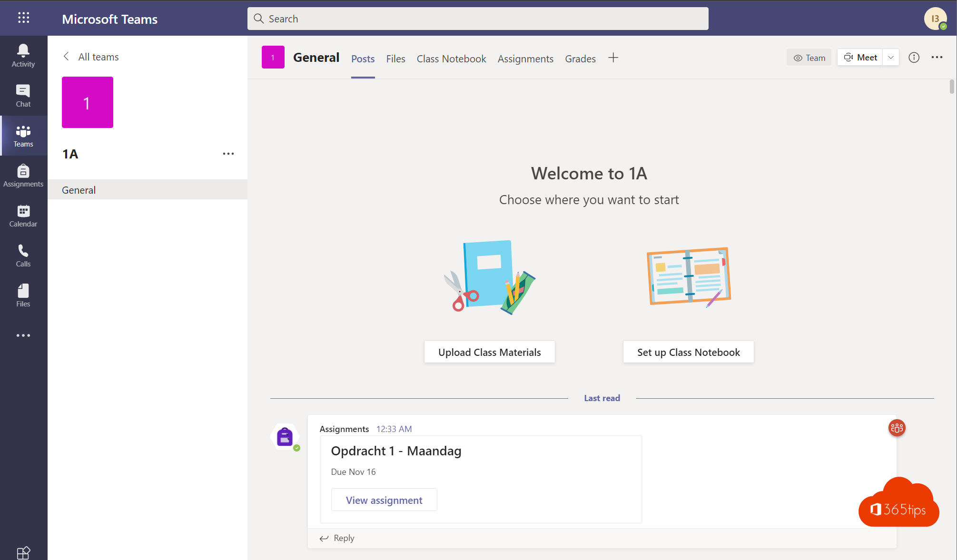Open the three-dot menu for 1A team

[228, 154]
